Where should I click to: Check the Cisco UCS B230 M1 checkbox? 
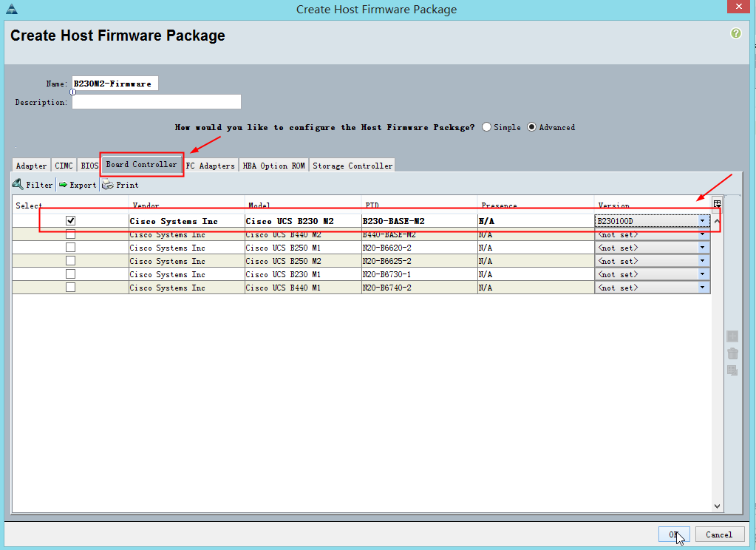(x=70, y=274)
